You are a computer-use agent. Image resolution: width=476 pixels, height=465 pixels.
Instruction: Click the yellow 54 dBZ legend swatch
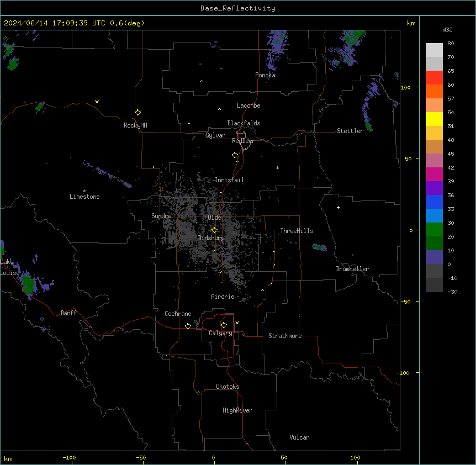click(434, 119)
